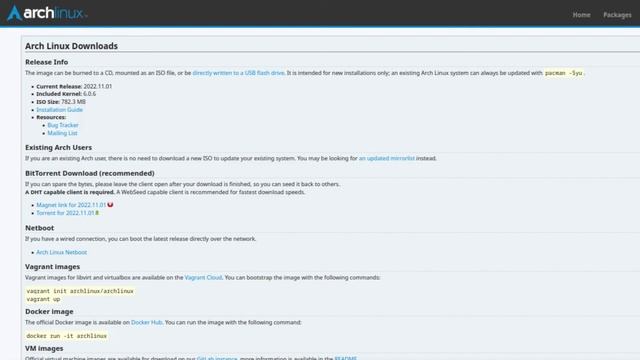640x360 pixels.
Task: Click the 'Release Info' heading
Action: coord(47,62)
